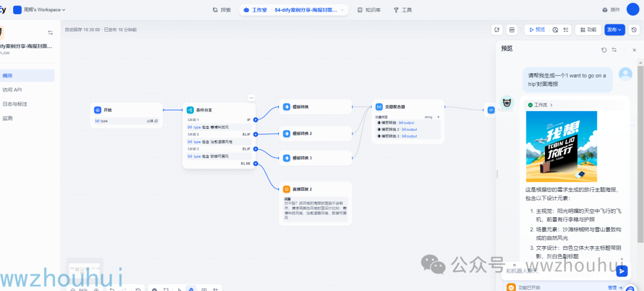Click the CASE 2 ELIF plus handle
This screenshot has width=644, height=291.
255,134
